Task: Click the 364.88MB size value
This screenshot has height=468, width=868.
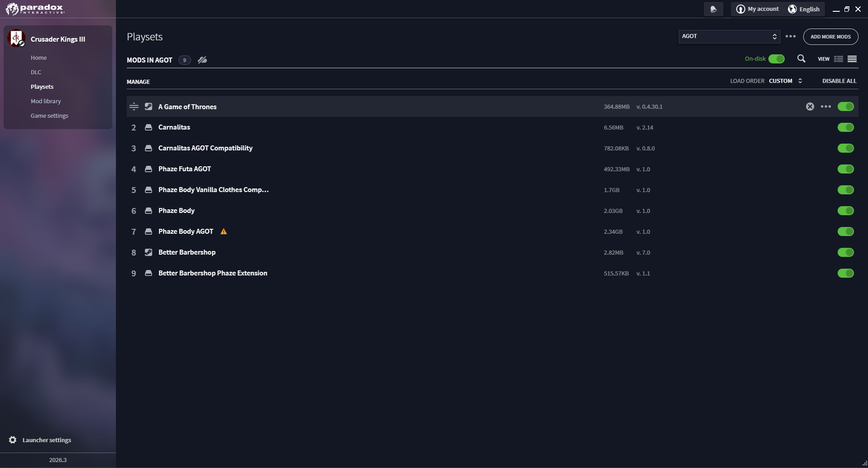Action: [617, 106]
